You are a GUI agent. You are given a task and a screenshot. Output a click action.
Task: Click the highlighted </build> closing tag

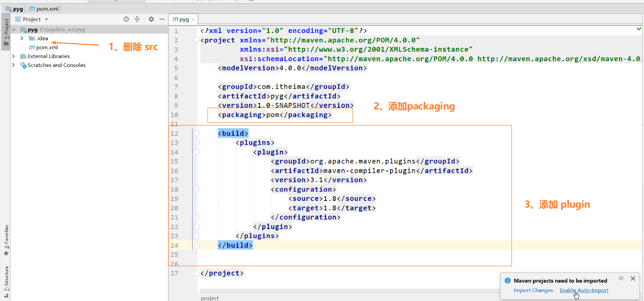coord(235,246)
